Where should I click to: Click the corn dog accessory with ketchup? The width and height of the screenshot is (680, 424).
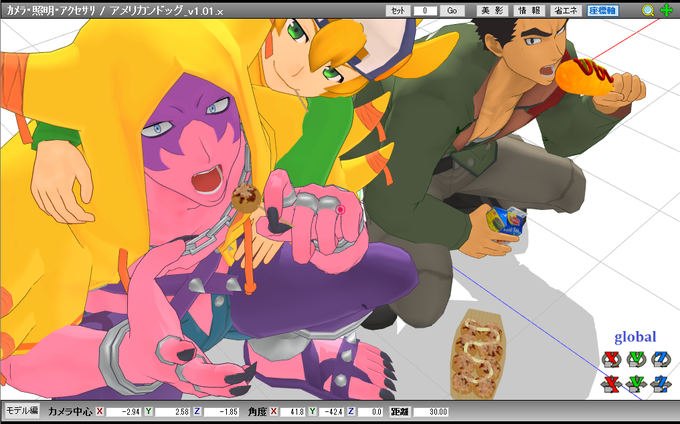(585, 77)
